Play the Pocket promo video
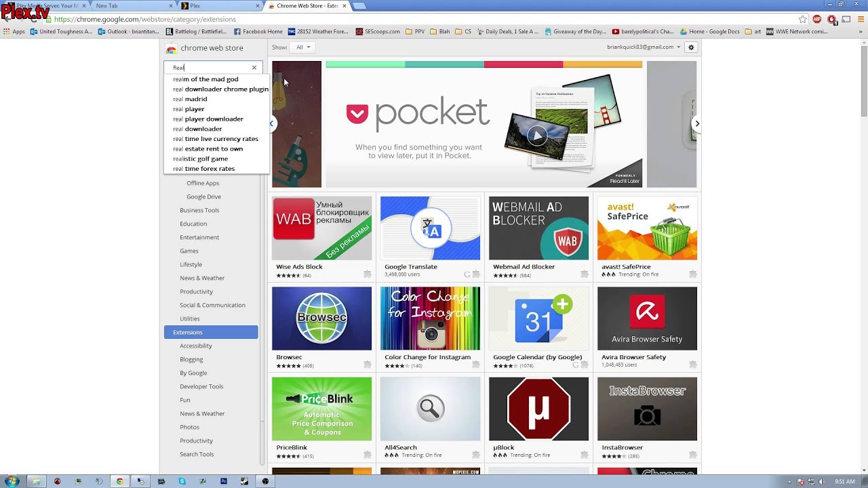This screenshot has height=488, width=868. [536, 136]
